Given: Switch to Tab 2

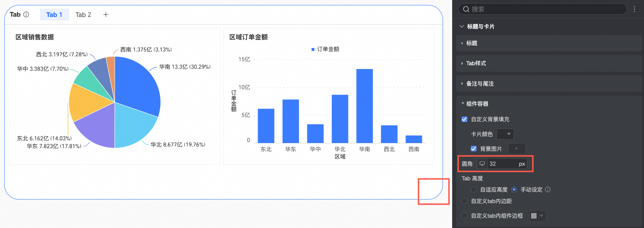Looking at the screenshot, I should [83, 15].
